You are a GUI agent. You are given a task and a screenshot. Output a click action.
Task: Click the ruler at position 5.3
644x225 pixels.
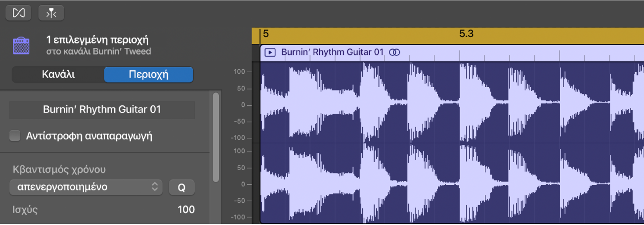(x=466, y=34)
